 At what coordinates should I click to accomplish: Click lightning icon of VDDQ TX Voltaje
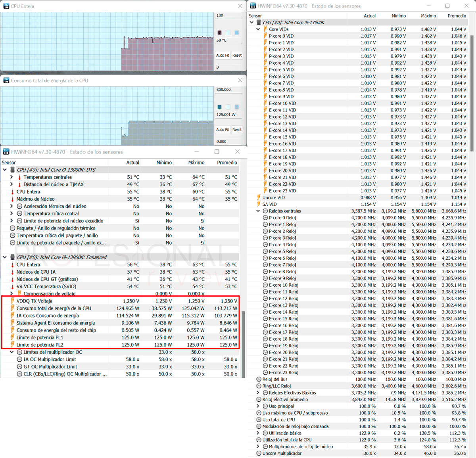13,301
